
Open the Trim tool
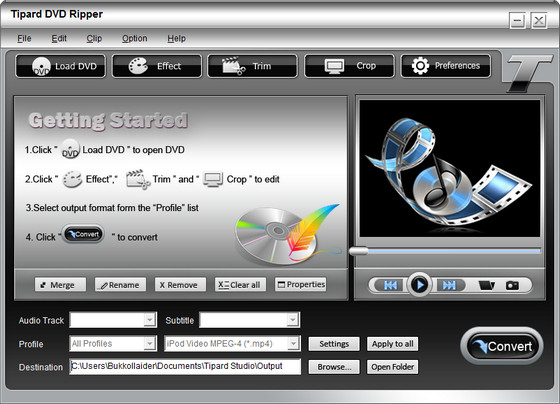tap(252, 66)
